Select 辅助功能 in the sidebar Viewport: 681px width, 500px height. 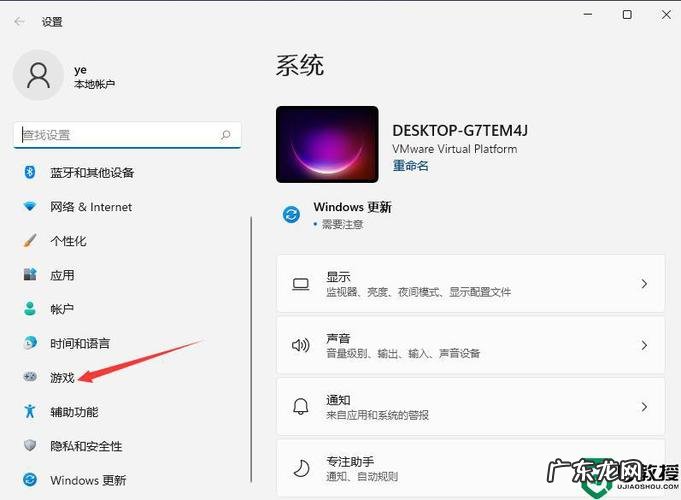click(74, 411)
